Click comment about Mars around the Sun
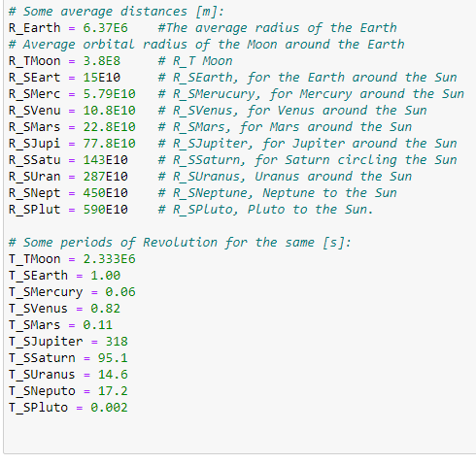Screen dimensions: 476x464 pos(285,127)
